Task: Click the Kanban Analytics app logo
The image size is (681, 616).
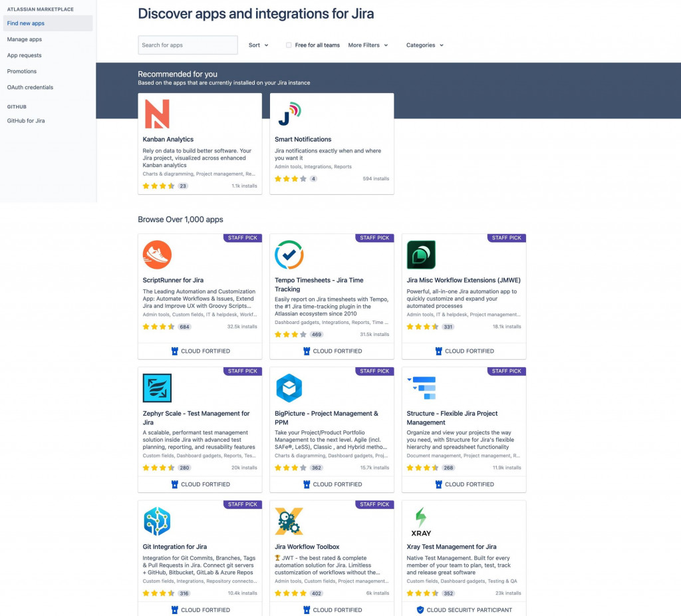Action: 157,114
